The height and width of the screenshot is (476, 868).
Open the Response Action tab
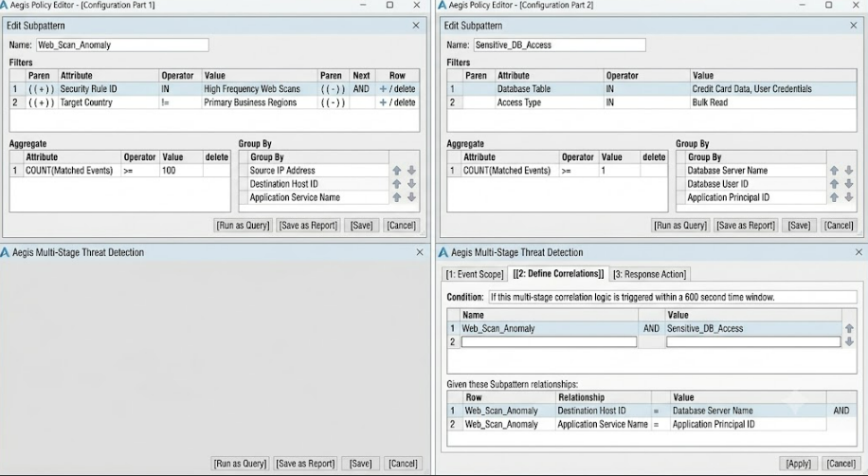tap(649, 274)
